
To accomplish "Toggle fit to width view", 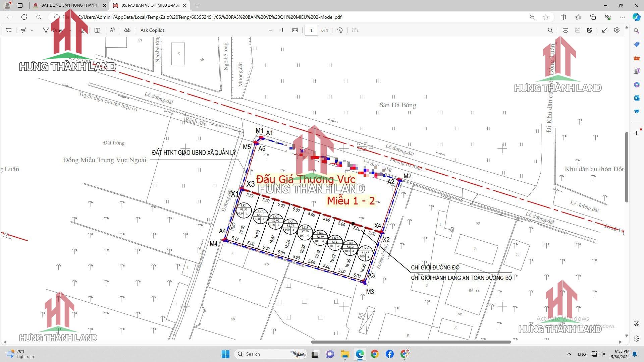I will coord(295,30).
